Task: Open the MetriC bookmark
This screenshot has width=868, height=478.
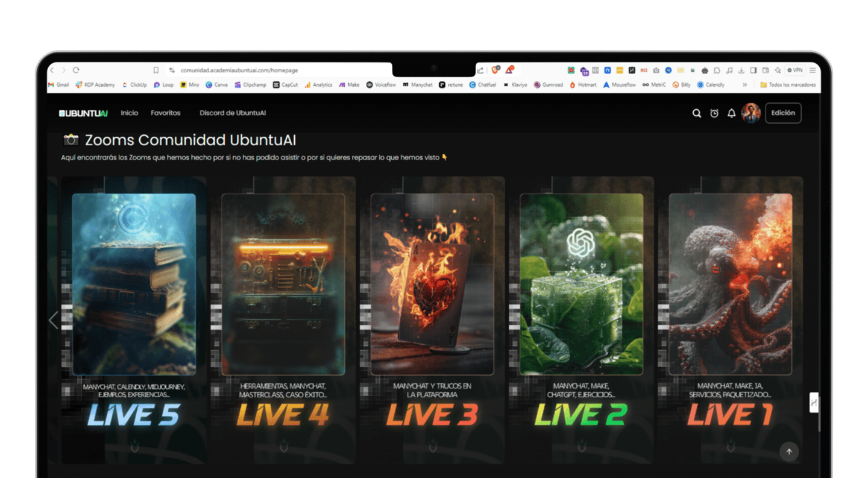Action: [654, 85]
